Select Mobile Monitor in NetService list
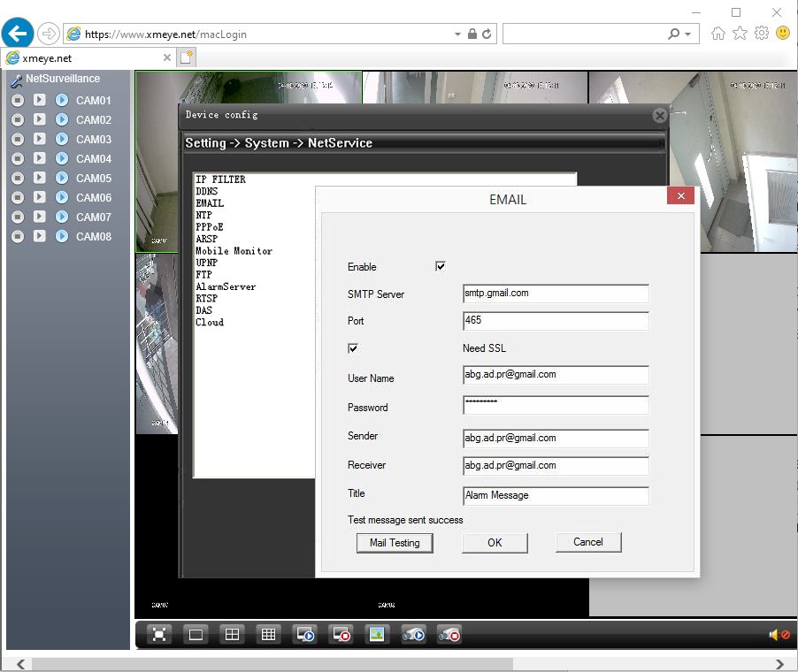The height and width of the screenshot is (672, 798). click(234, 251)
